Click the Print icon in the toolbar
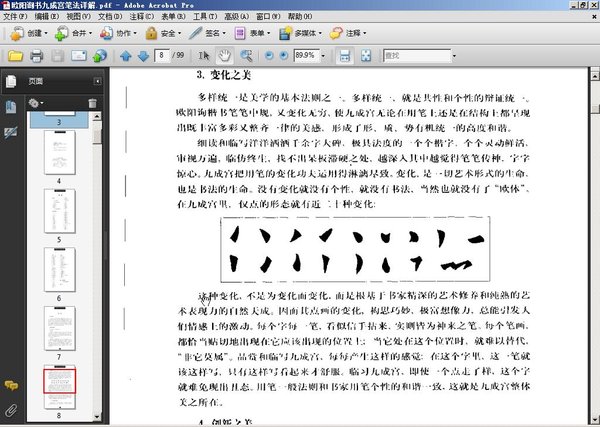 pyautogui.click(x=36, y=56)
